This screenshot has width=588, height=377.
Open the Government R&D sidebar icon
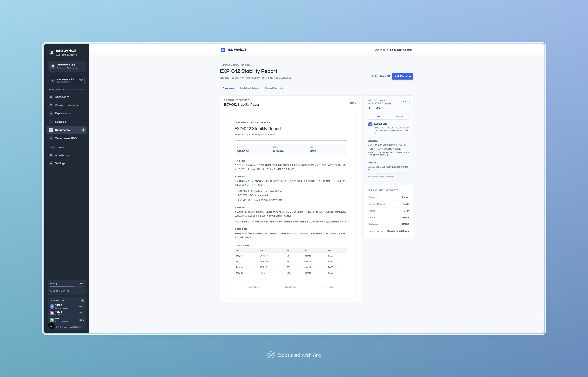(x=51, y=138)
